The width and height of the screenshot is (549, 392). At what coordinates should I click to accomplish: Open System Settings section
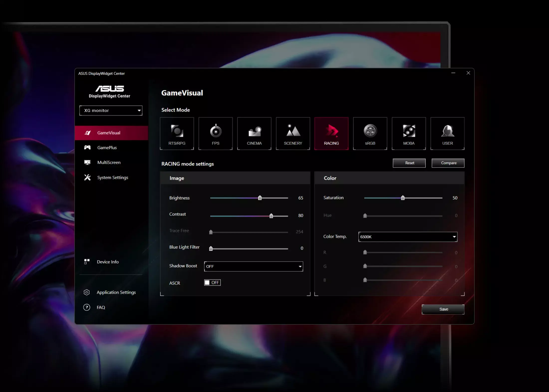coord(112,177)
